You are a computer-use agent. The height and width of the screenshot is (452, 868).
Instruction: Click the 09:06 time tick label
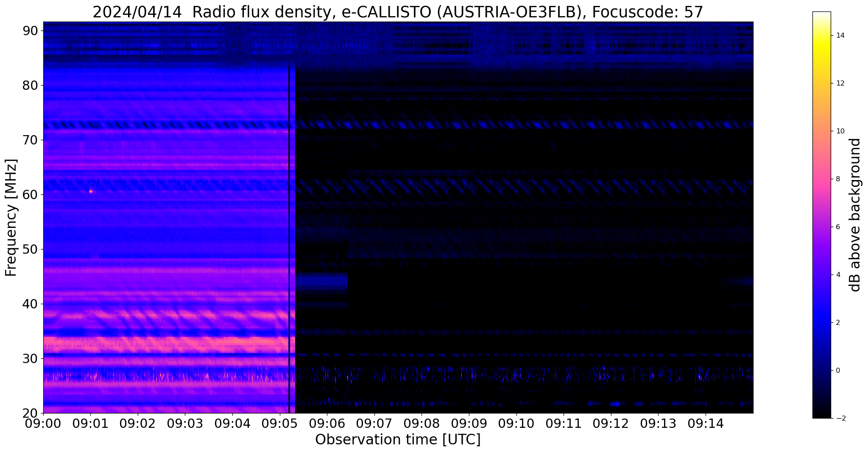coord(327,423)
